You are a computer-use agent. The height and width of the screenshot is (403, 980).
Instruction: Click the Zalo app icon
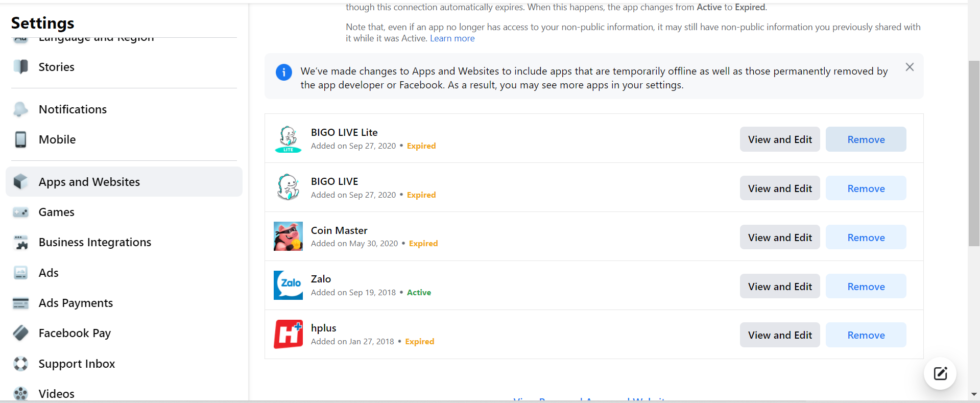(288, 285)
